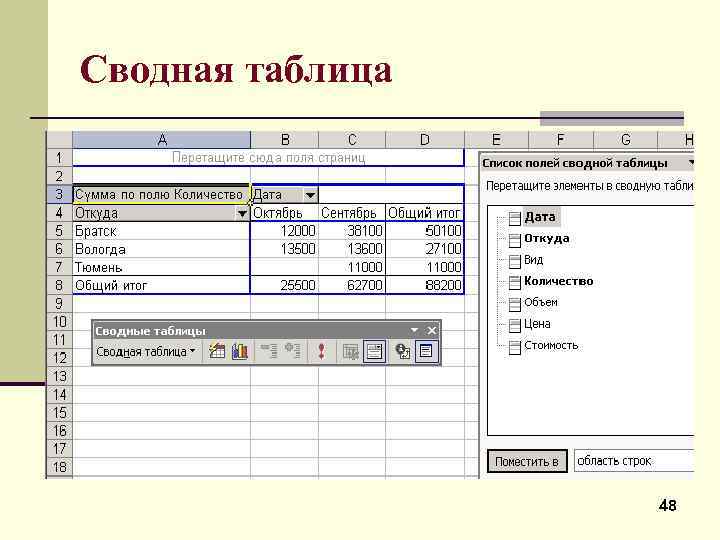
Task: Select cell with value 38100
Action: [x=352, y=231]
